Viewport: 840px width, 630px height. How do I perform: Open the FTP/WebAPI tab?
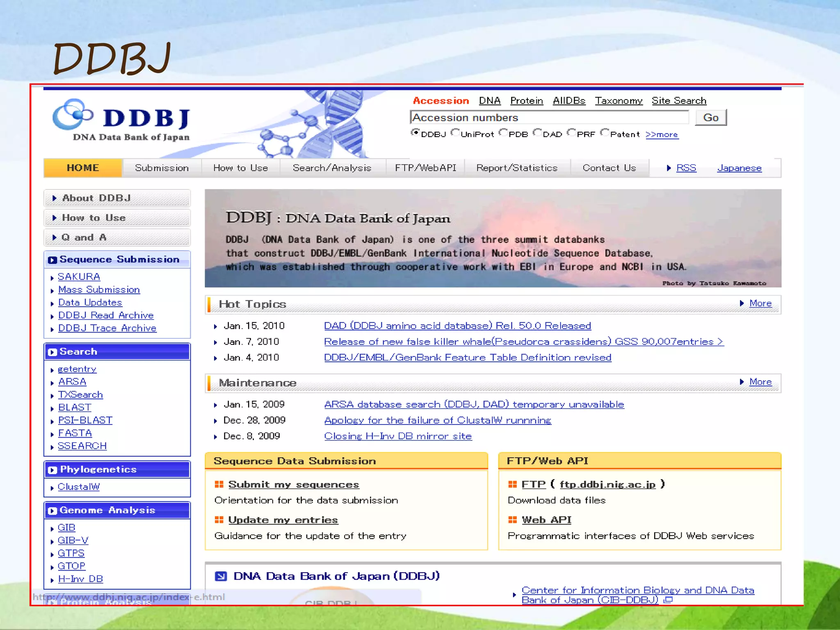[425, 168]
